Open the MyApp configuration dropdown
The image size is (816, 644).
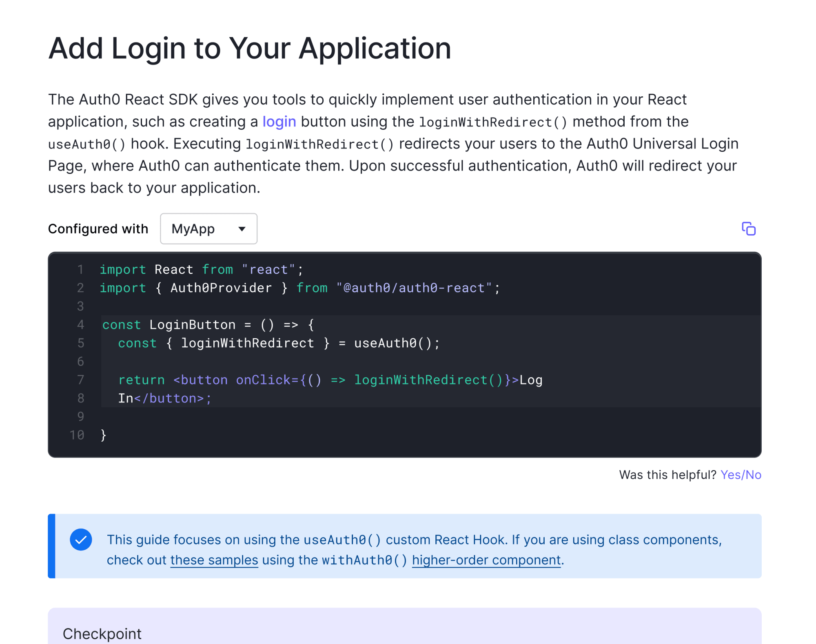pyautogui.click(x=208, y=229)
